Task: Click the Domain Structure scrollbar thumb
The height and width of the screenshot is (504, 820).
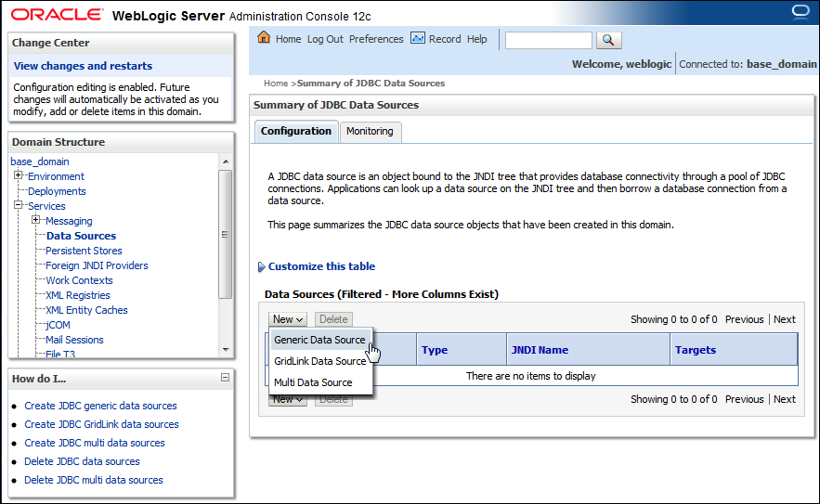Action: click(x=226, y=234)
